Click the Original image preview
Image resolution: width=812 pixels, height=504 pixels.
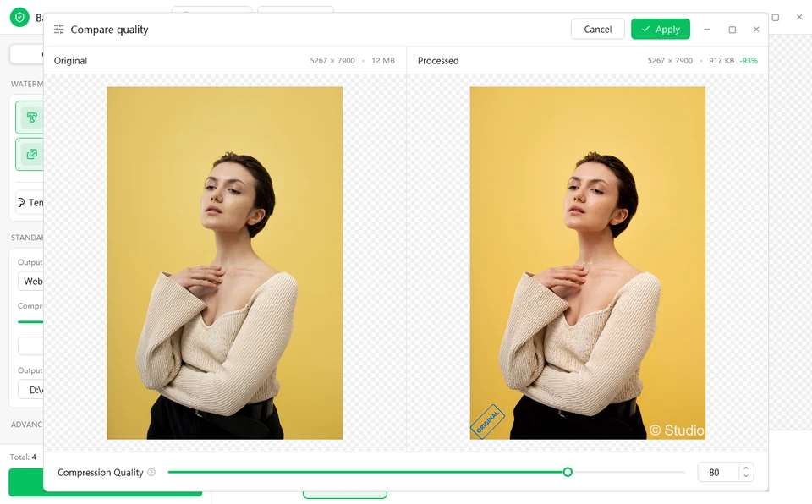[x=225, y=263]
